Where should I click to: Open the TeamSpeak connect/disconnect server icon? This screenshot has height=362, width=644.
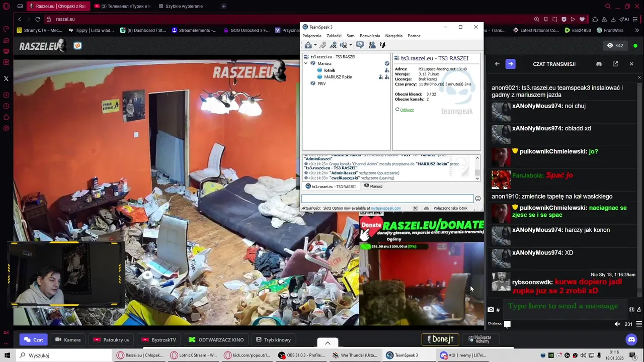coord(308,45)
